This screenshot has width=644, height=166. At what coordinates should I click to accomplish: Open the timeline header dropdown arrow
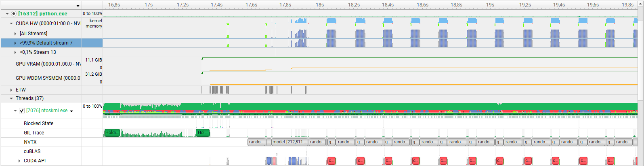78,6
